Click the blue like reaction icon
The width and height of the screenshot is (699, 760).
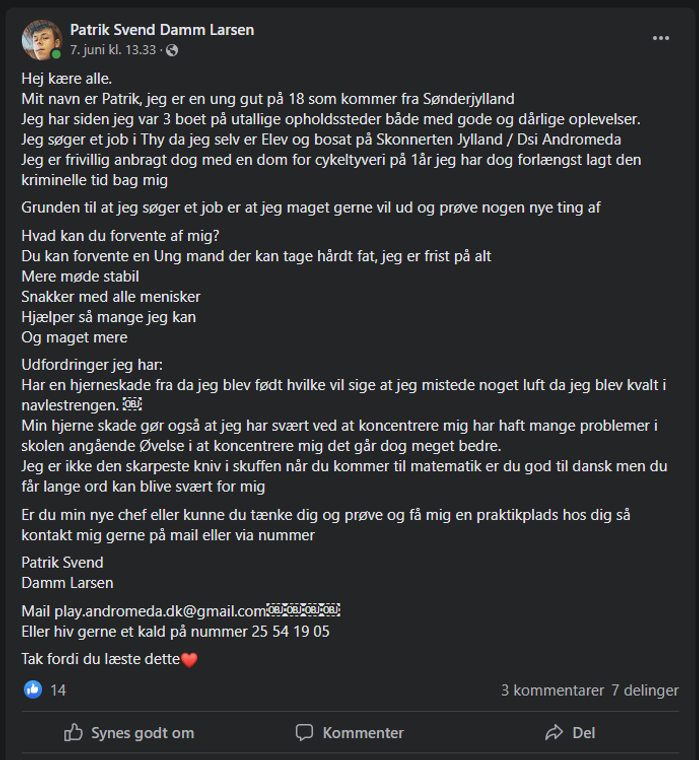coord(33,690)
